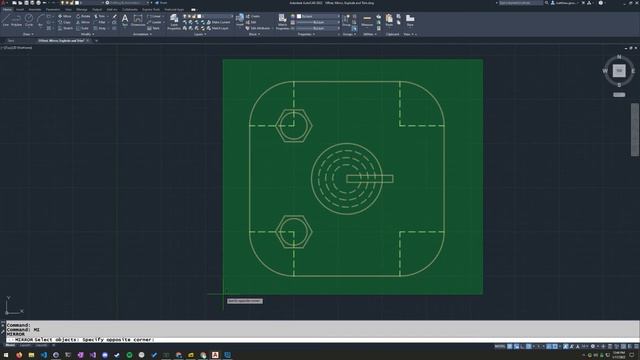Toggle snap mode in status bar
This screenshot has width=640, height=360.
click(x=516, y=347)
